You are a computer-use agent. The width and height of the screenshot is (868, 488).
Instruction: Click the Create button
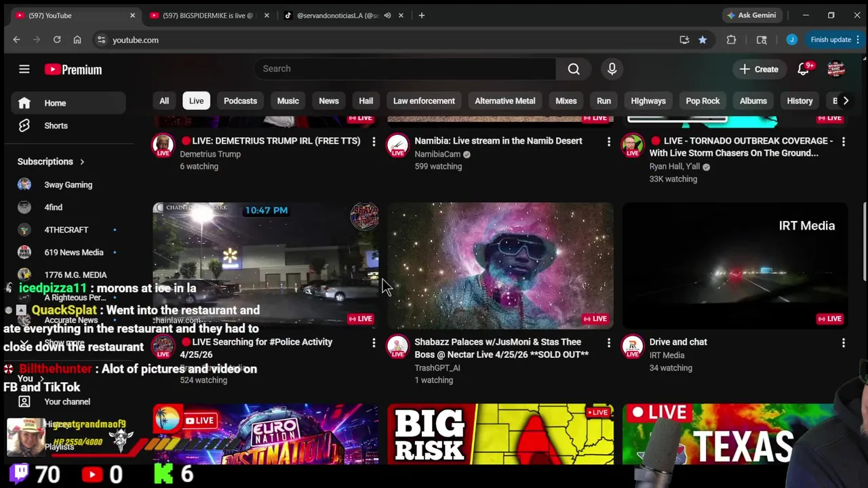759,69
